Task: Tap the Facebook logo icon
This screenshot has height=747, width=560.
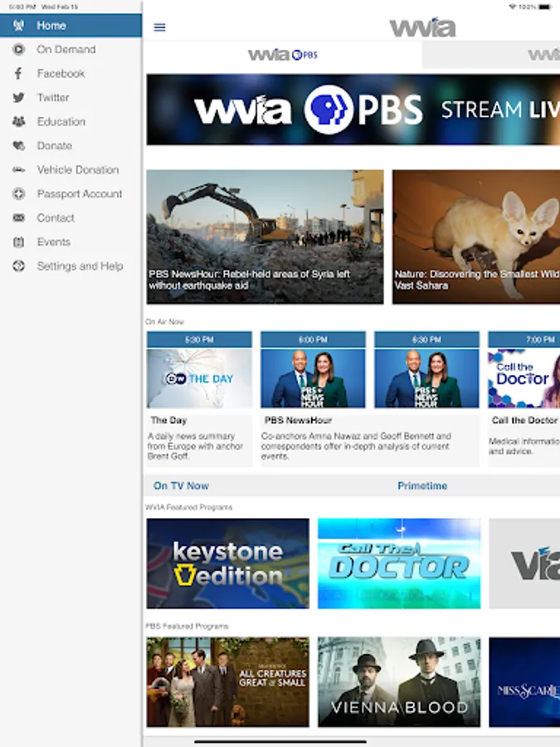Action: pyautogui.click(x=18, y=73)
